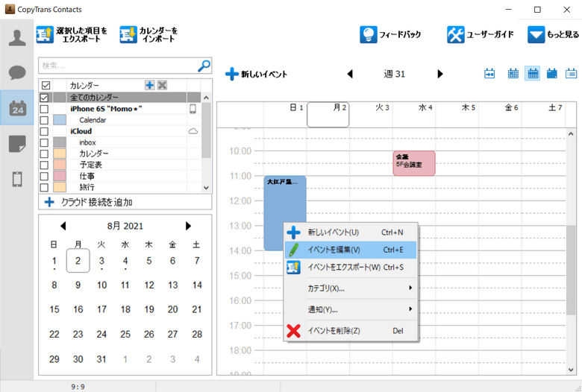The image size is (582, 392).
Task: Toggle the カレンダー header checkbox
Action: tap(46, 85)
